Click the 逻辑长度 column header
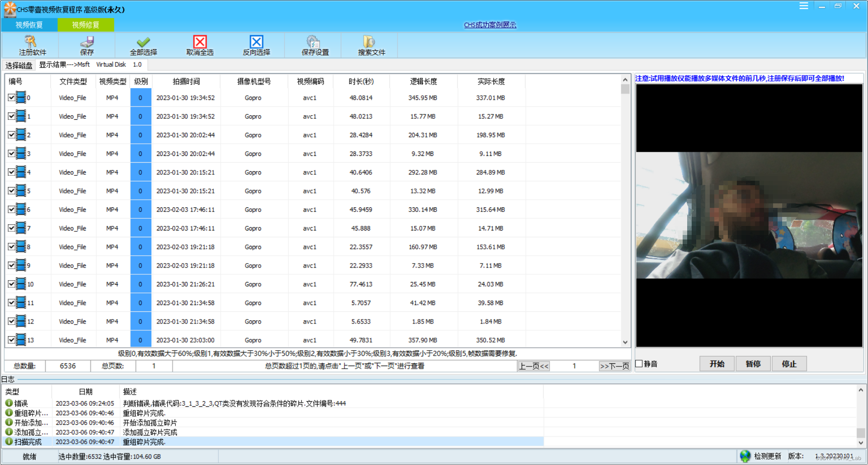The width and height of the screenshot is (868, 465). [x=424, y=81]
